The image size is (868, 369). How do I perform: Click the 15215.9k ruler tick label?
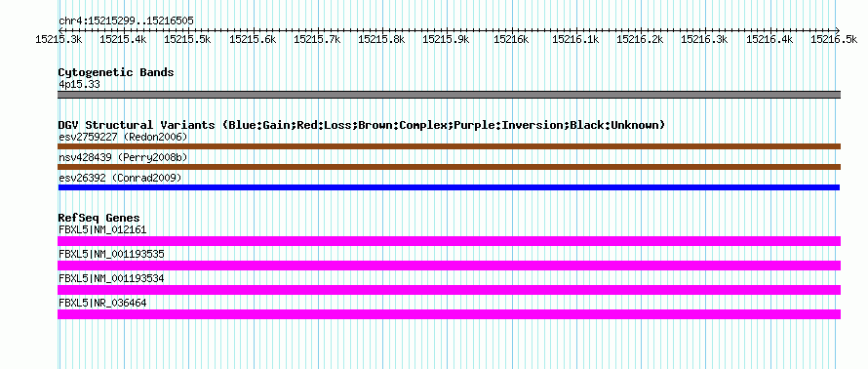coord(446,39)
